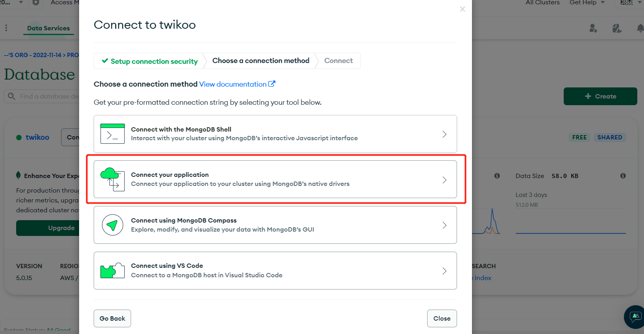Click the cloud application connection icon
Image resolution: width=644 pixels, height=334 pixels.
[x=113, y=179]
